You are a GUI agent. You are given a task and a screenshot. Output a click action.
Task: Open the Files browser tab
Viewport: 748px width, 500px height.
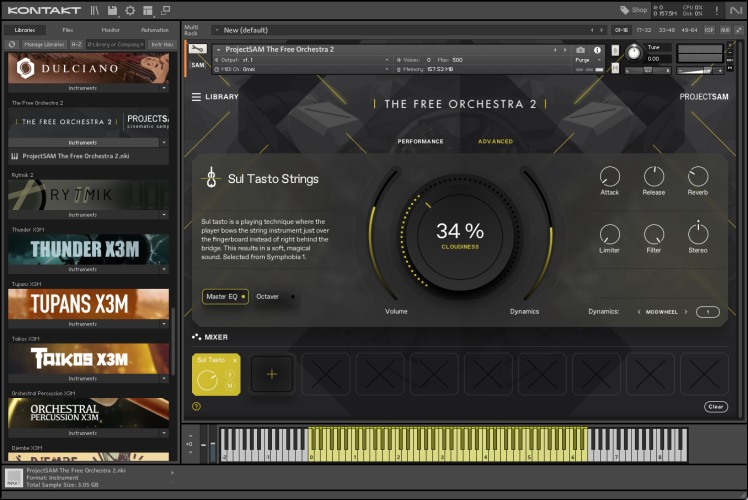click(x=67, y=30)
